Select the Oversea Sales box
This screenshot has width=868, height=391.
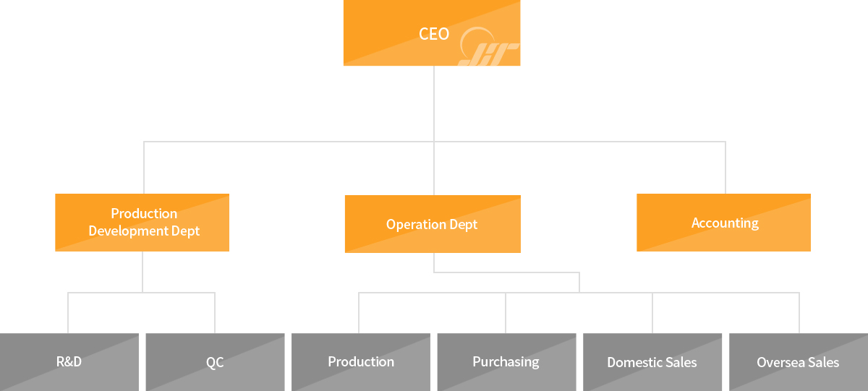click(x=799, y=362)
